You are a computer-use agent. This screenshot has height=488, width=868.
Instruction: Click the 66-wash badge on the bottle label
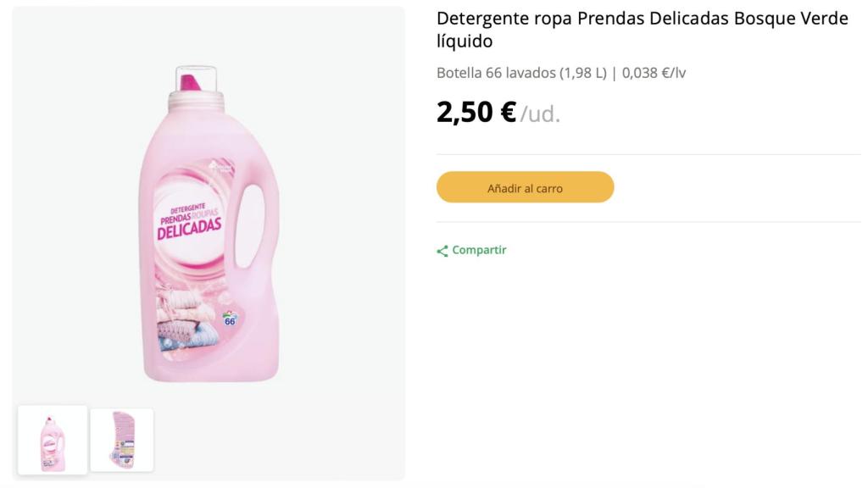tap(230, 320)
